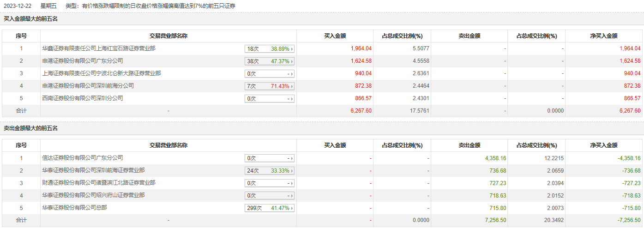This screenshot has height=228, width=644.
Task: Expand the 18次 38.89% dropdown
Action: pyautogui.click(x=270, y=48)
